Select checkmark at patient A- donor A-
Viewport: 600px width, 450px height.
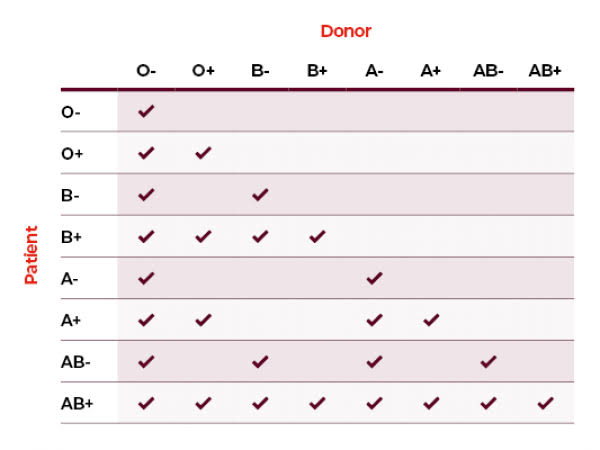tap(374, 278)
